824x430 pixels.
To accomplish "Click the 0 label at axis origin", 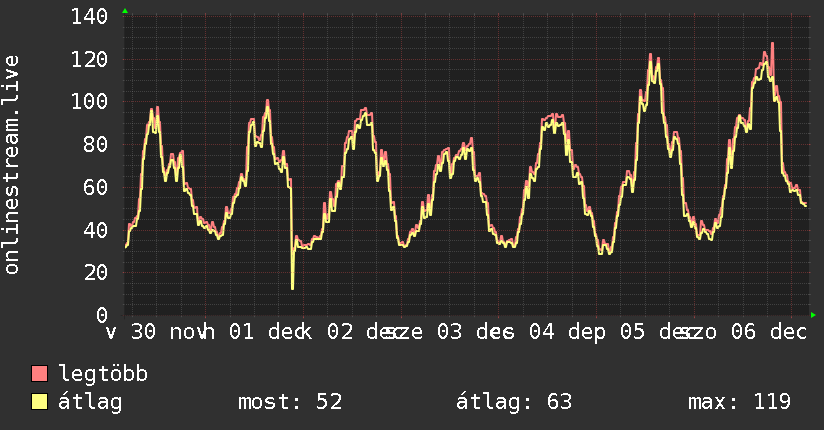I will pyautogui.click(x=102, y=315).
